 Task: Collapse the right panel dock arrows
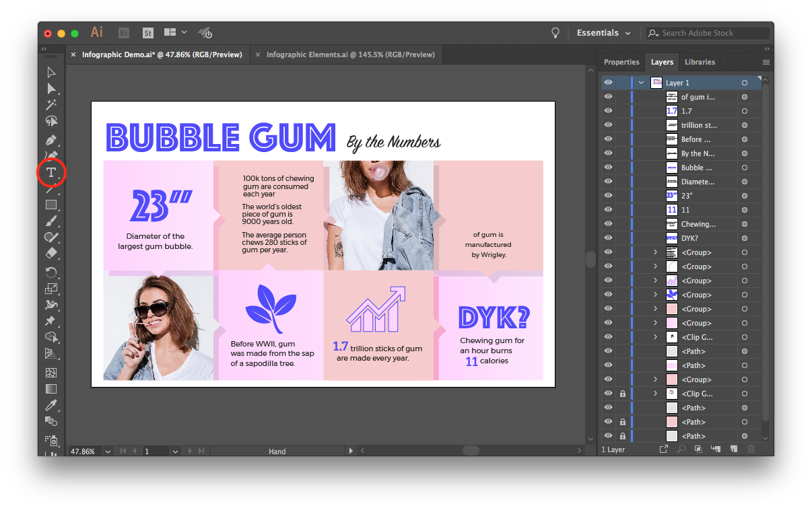pos(766,49)
